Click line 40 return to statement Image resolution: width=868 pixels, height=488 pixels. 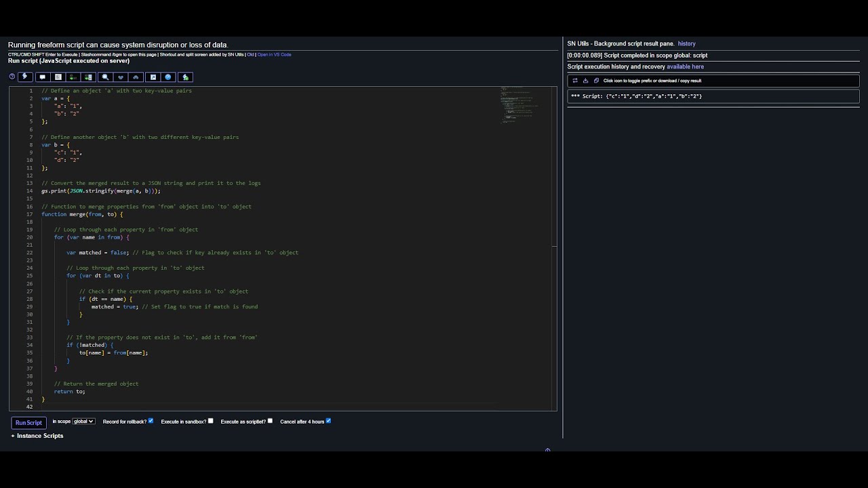coord(70,391)
